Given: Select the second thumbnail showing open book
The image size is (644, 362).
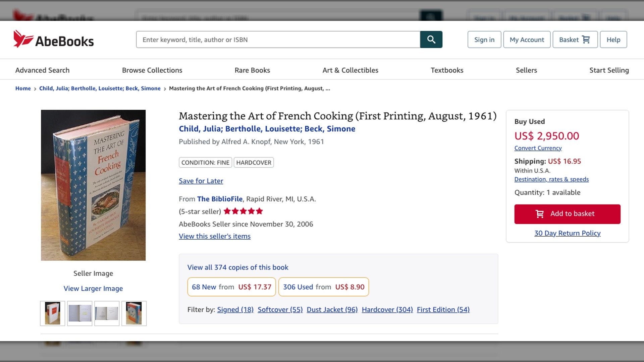Looking at the screenshot, I should click(x=80, y=313).
